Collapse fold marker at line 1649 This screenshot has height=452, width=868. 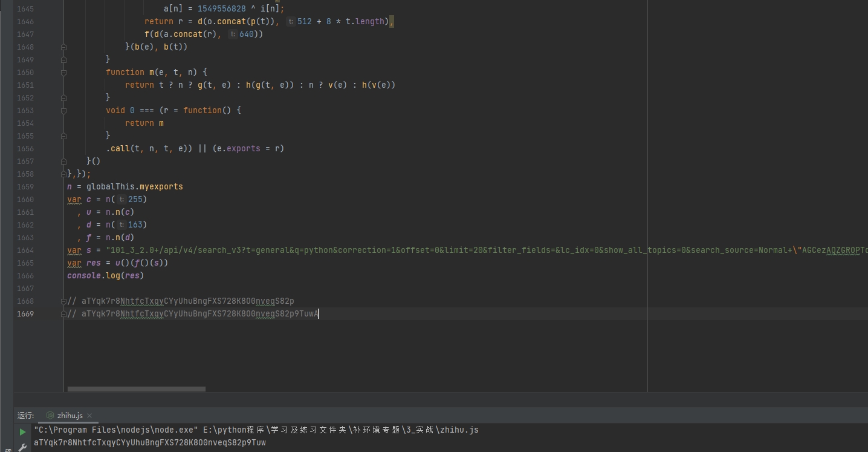(x=63, y=59)
